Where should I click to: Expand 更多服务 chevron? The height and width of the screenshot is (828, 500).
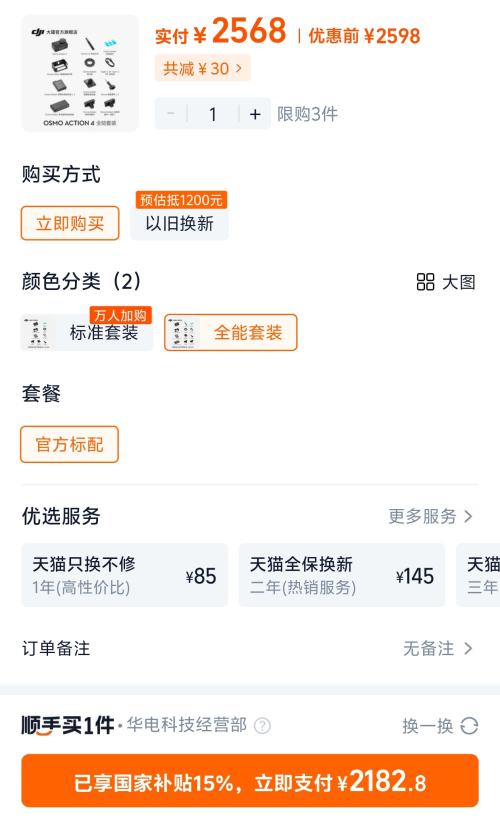(x=468, y=516)
